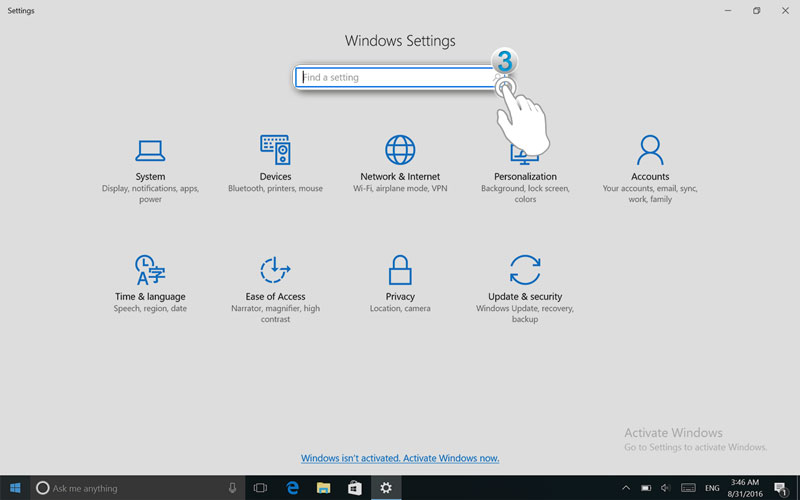Open the Time & language clock icon
This screenshot has width=800, height=500.
150,269
